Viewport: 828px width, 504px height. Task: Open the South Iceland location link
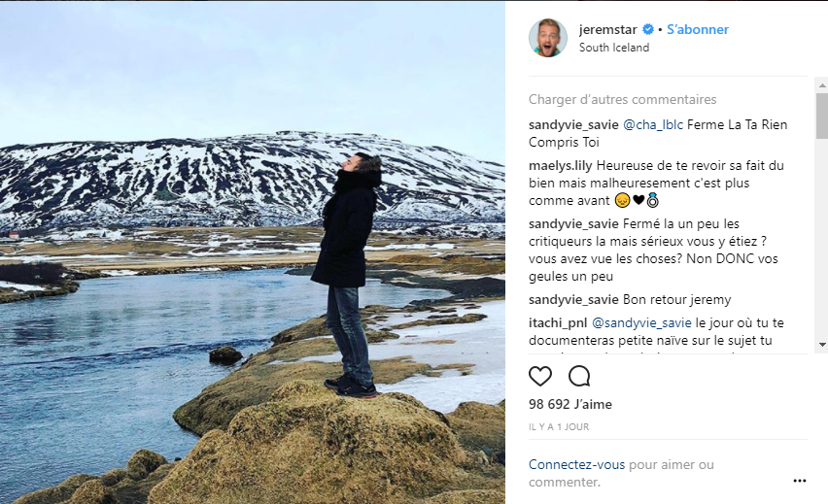coord(613,48)
